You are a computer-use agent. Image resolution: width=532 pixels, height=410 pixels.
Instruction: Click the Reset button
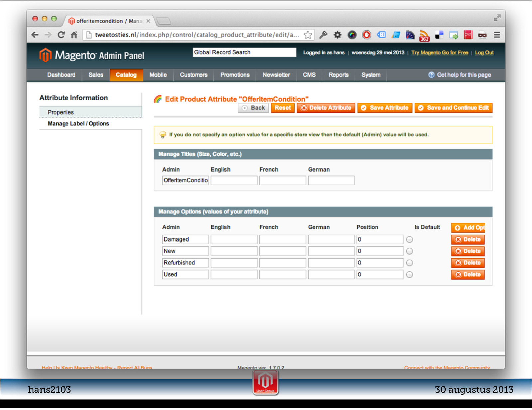(283, 108)
